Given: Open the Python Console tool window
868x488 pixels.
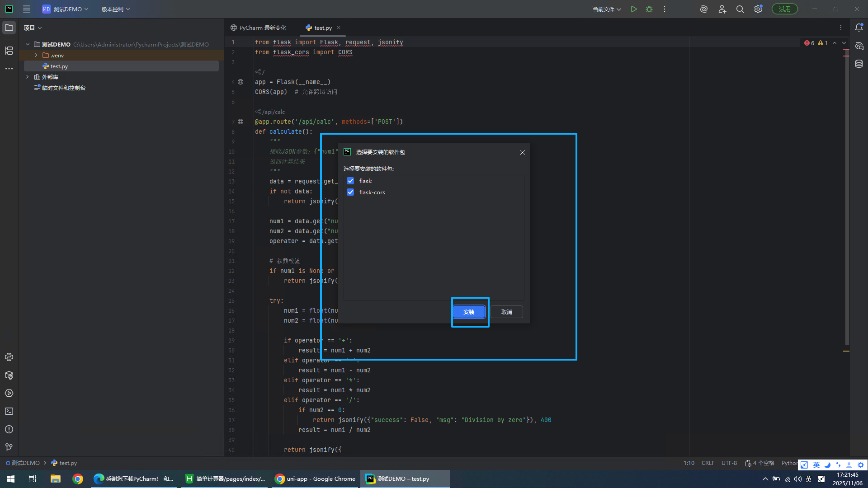Looking at the screenshot, I should tap(9, 357).
